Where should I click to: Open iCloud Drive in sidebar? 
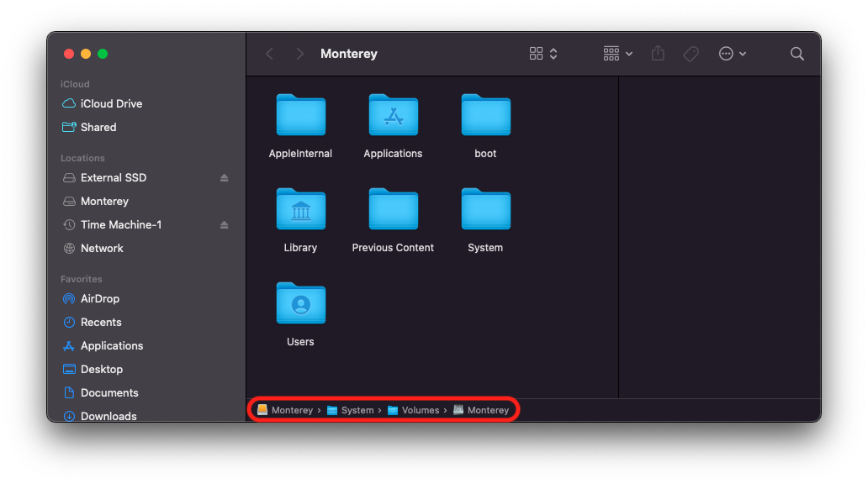[103, 103]
